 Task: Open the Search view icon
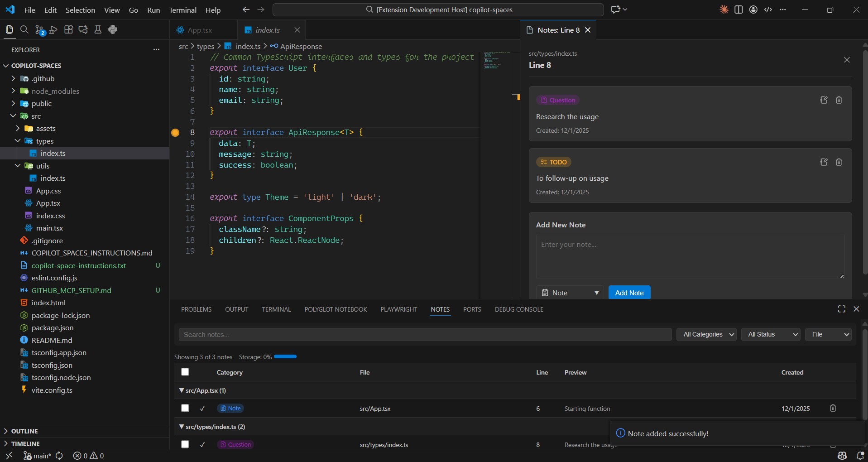click(x=24, y=29)
